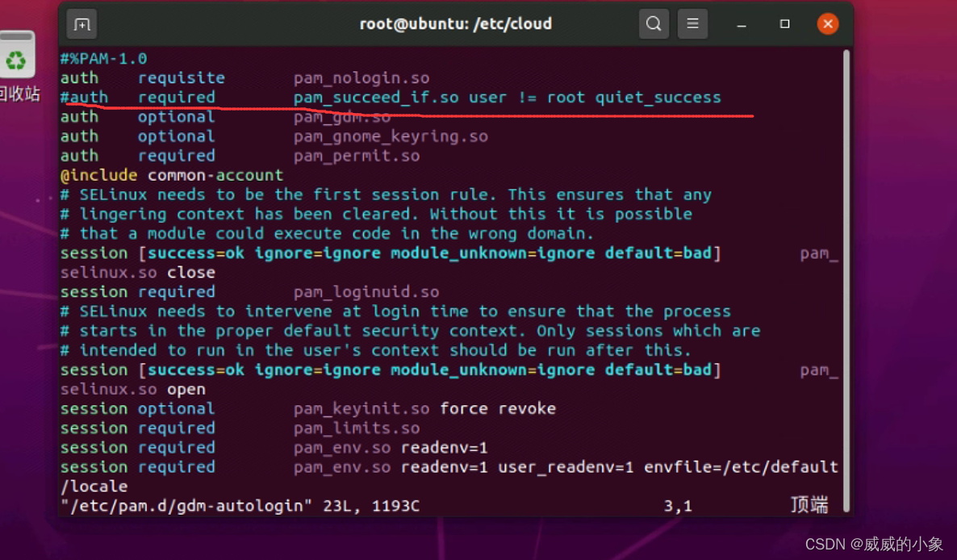Viewport: 957px width, 560px height.
Task: Click 'user_readenv=1' text
Action: [566, 467]
